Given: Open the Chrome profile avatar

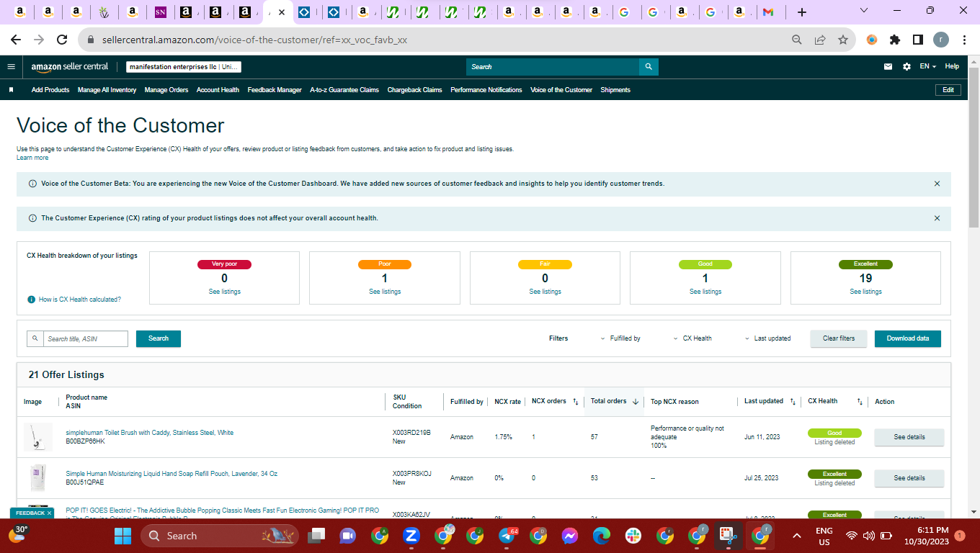Looking at the screenshot, I should tap(941, 40).
